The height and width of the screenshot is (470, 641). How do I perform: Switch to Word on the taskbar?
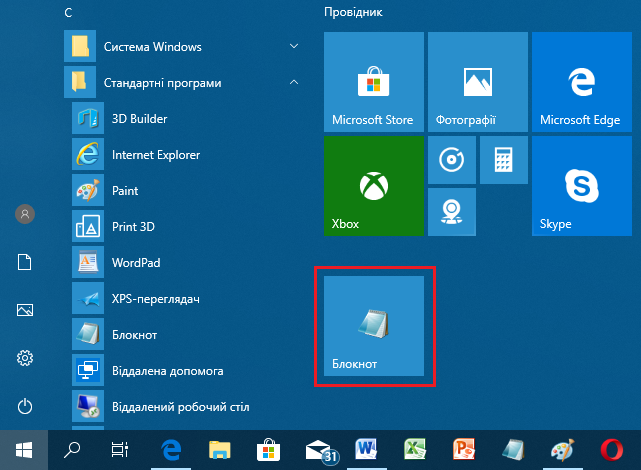tap(366, 450)
